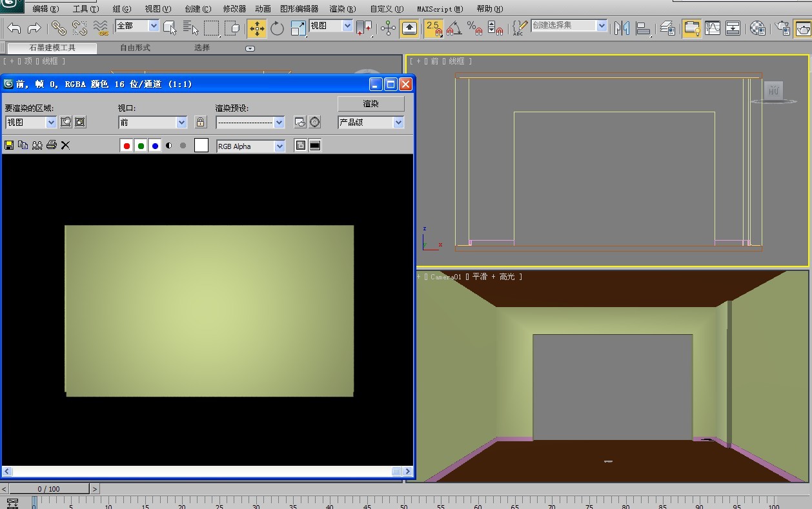Viewport: 812px width, 509px height.
Task: Redo the action in main toolbar
Action: (x=34, y=28)
